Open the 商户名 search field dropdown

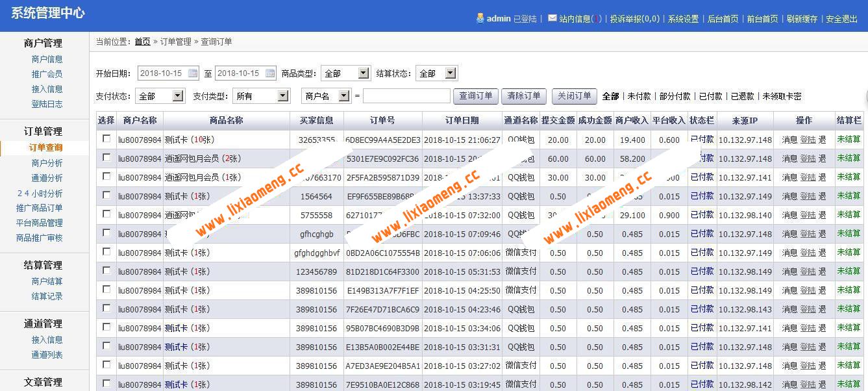(x=327, y=95)
